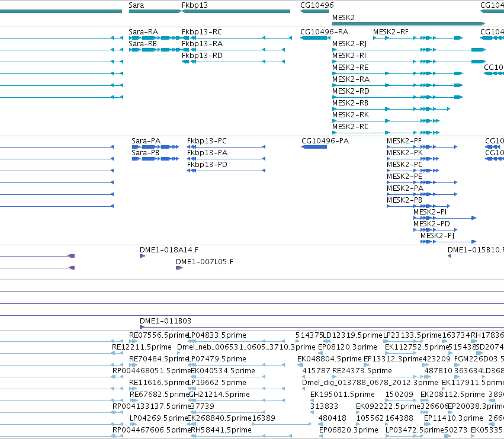Click the LP07479.5prime EST label

tap(217, 359)
